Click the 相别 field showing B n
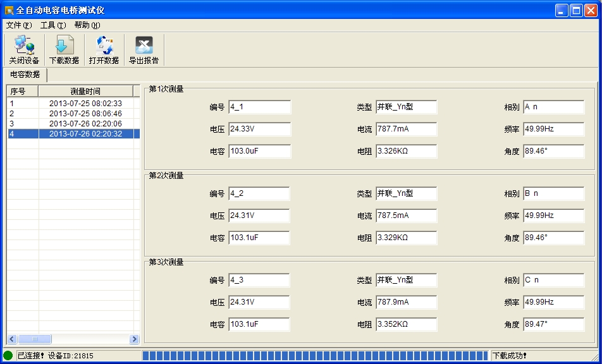The width and height of the screenshot is (602, 364). [x=554, y=194]
